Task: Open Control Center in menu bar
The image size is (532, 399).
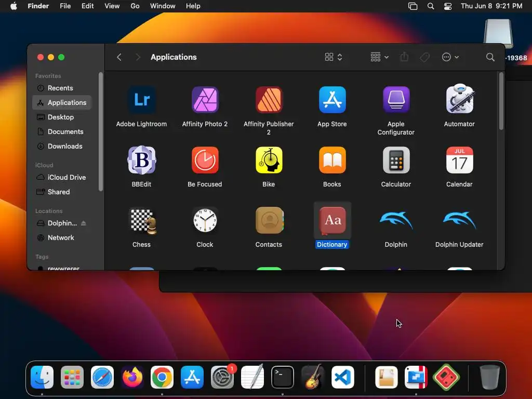Action: coord(448,6)
